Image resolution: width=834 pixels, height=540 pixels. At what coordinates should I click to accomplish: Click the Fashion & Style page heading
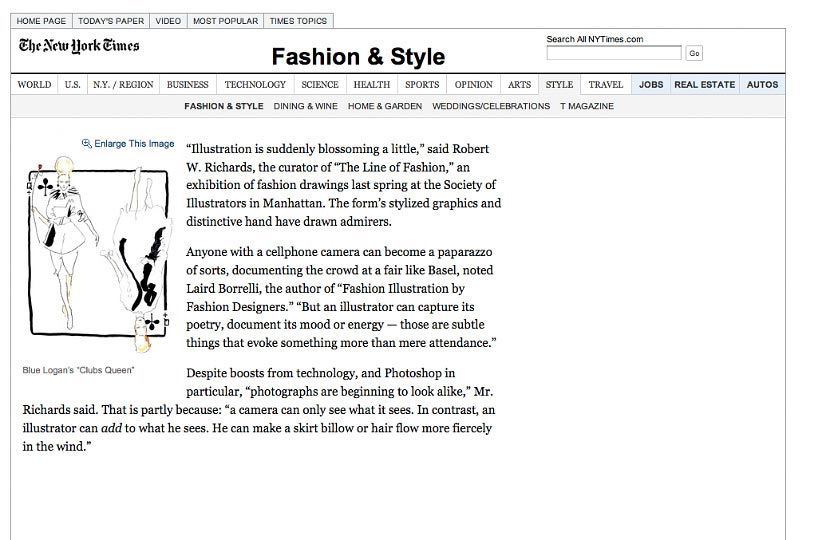pyautogui.click(x=358, y=56)
